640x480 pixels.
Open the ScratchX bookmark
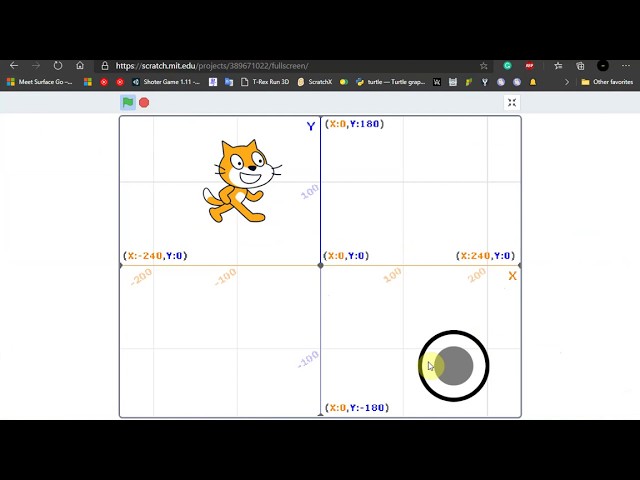tap(315, 82)
